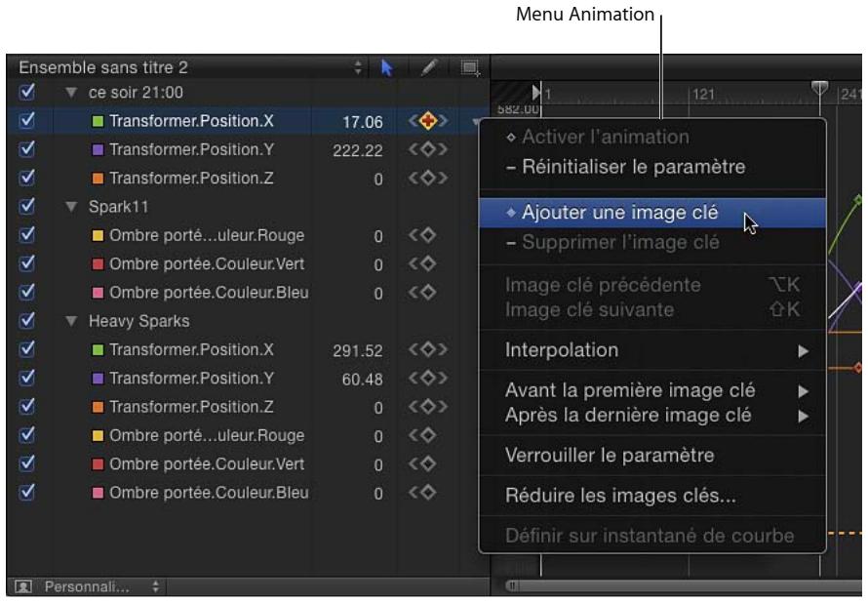This screenshot has height=603, width=868.
Task: Click the orange keyframe diamond for Position.X
Action: tap(428, 121)
